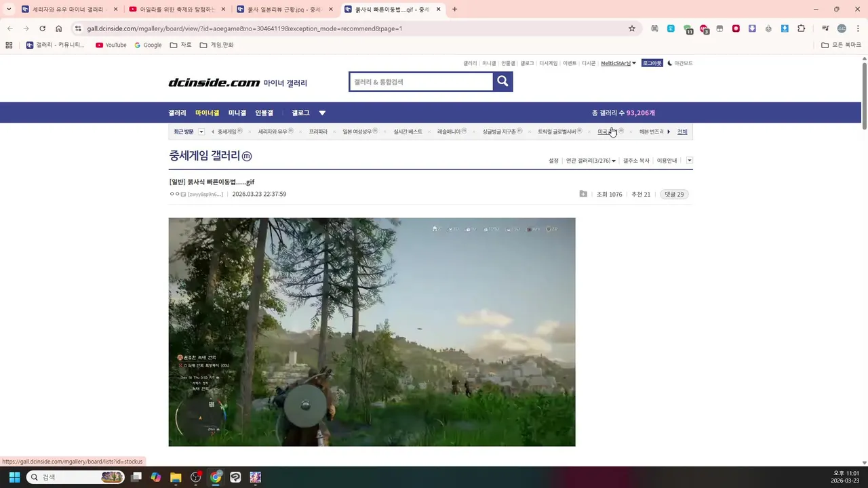
Task: Switch to 붉사 일본리뷰 근황.jpg tab
Action: pos(285,9)
